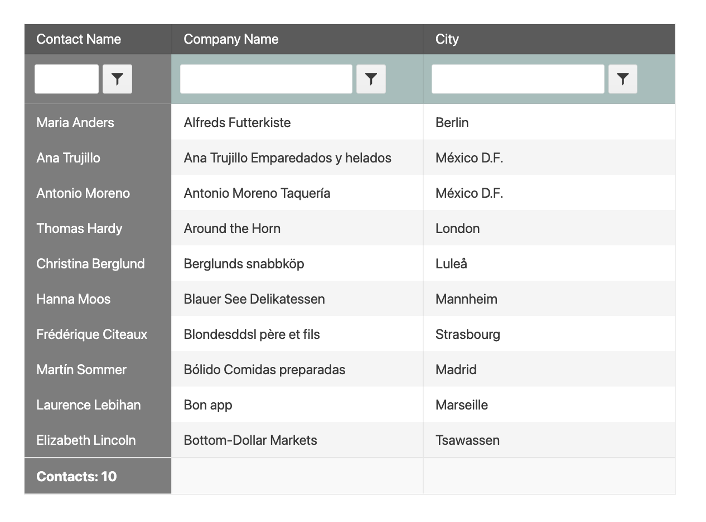
Task: Click the City filter text box
Action: 518,79
